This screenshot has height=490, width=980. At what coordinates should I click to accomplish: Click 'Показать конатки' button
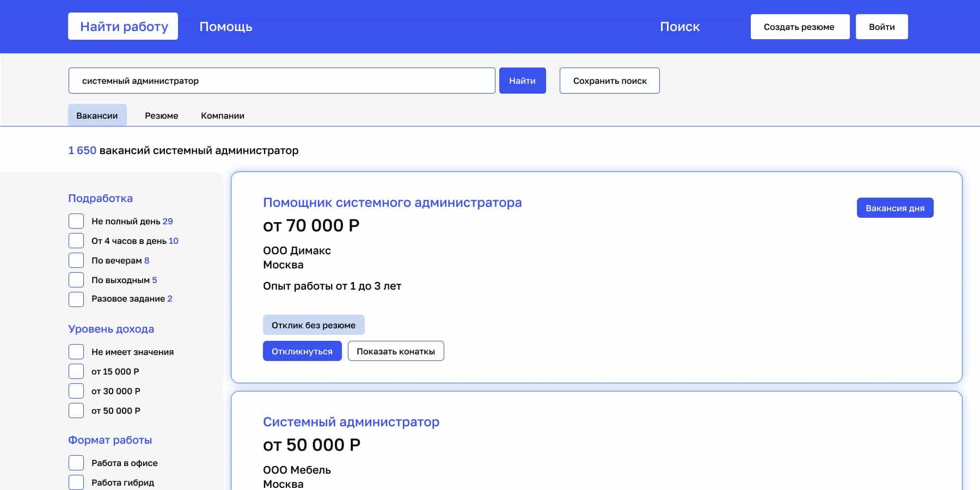point(396,351)
